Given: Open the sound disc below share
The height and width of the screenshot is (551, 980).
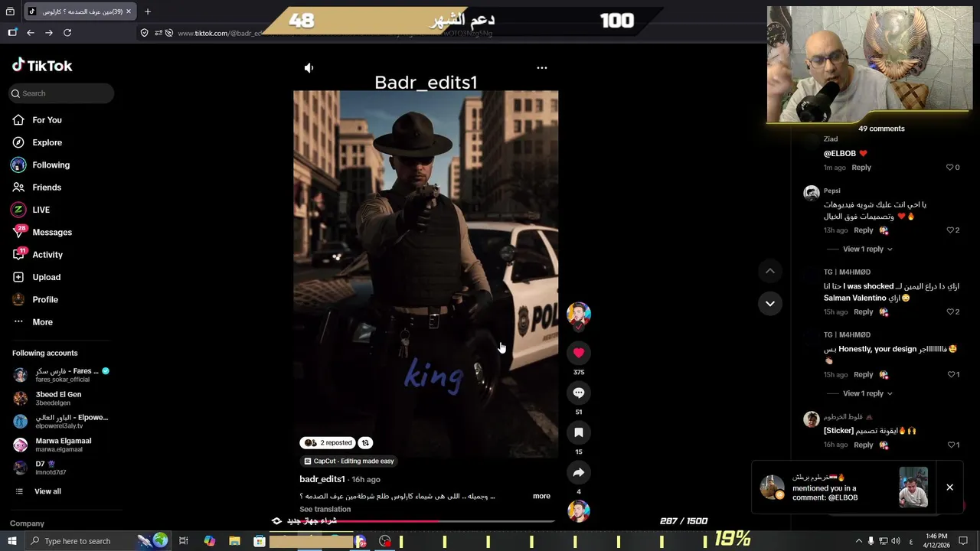Looking at the screenshot, I should pos(579,511).
